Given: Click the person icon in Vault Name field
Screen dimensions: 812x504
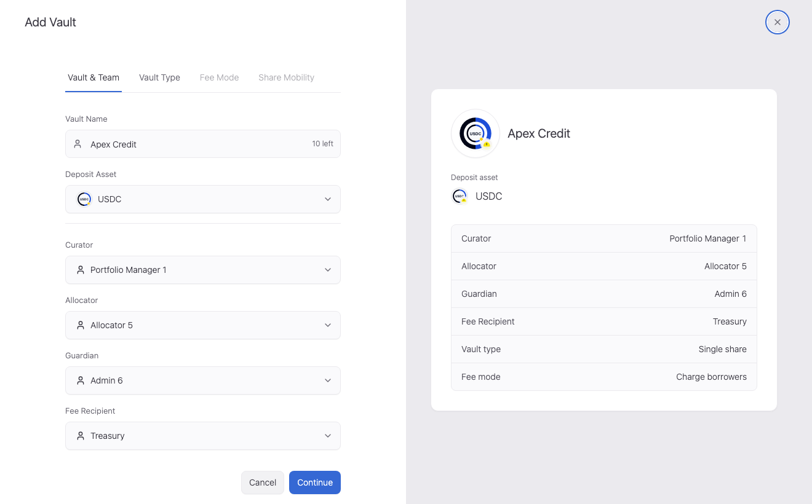Looking at the screenshot, I should click(x=78, y=144).
